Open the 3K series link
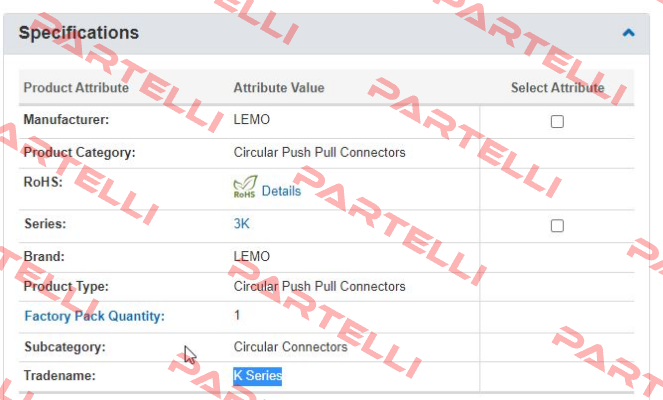This screenshot has height=400, width=663. (x=241, y=223)
